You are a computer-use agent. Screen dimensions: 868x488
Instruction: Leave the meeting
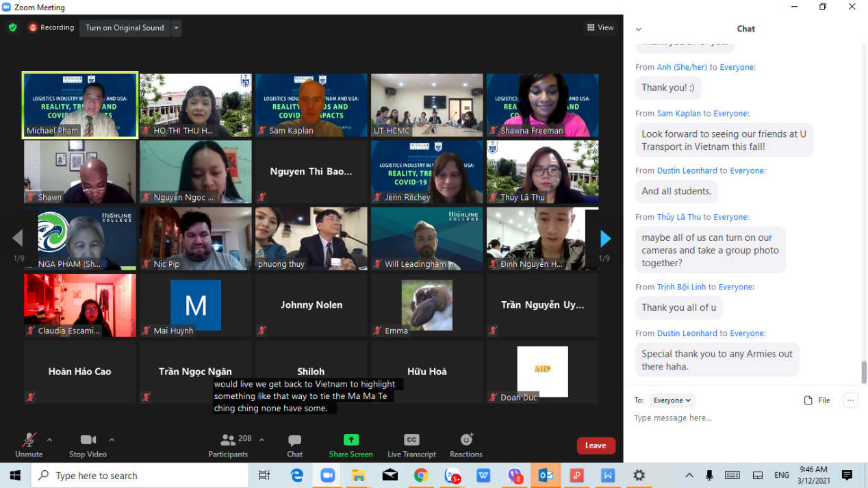coord(595,446)
